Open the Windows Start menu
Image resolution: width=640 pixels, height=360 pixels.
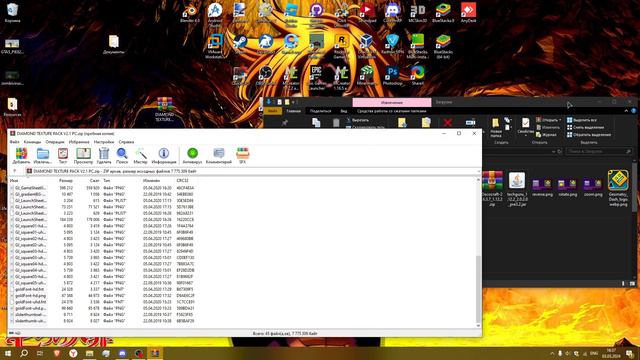click(7, 353)
